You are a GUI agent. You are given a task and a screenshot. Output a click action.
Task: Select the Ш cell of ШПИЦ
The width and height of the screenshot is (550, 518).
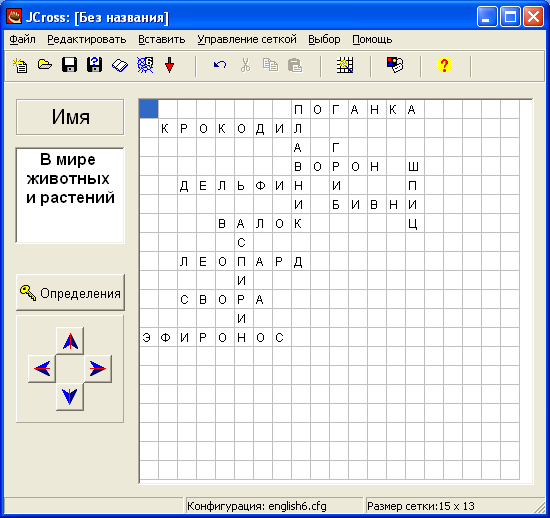click(415, 166)
